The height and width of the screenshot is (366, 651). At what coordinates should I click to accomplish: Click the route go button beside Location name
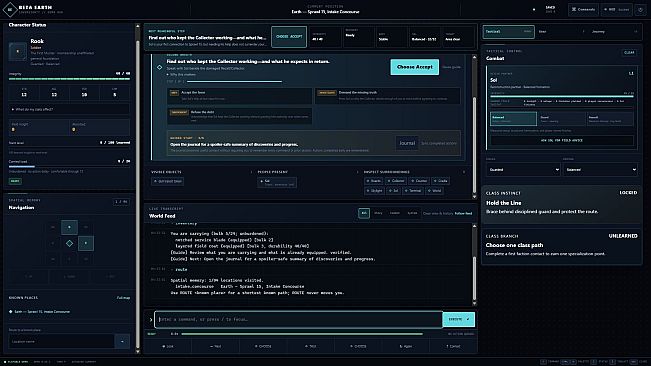tap(122, 342)
